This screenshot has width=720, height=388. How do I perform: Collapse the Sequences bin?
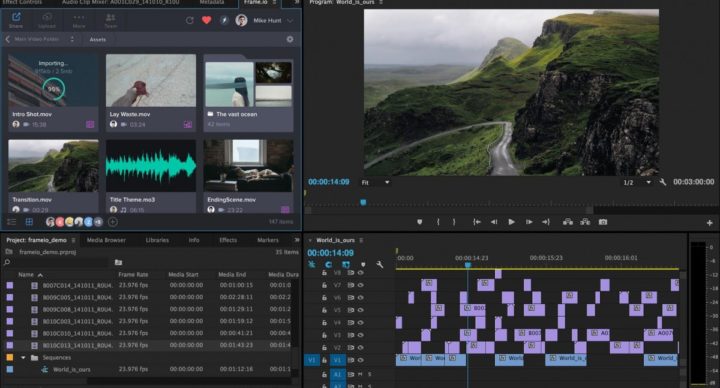[x=22, y=357]
